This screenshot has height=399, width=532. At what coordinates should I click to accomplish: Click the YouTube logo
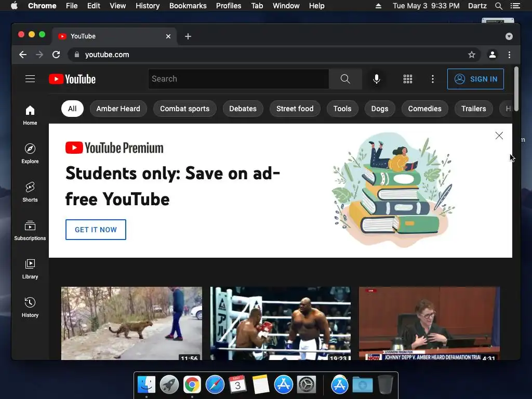[72, 79]
